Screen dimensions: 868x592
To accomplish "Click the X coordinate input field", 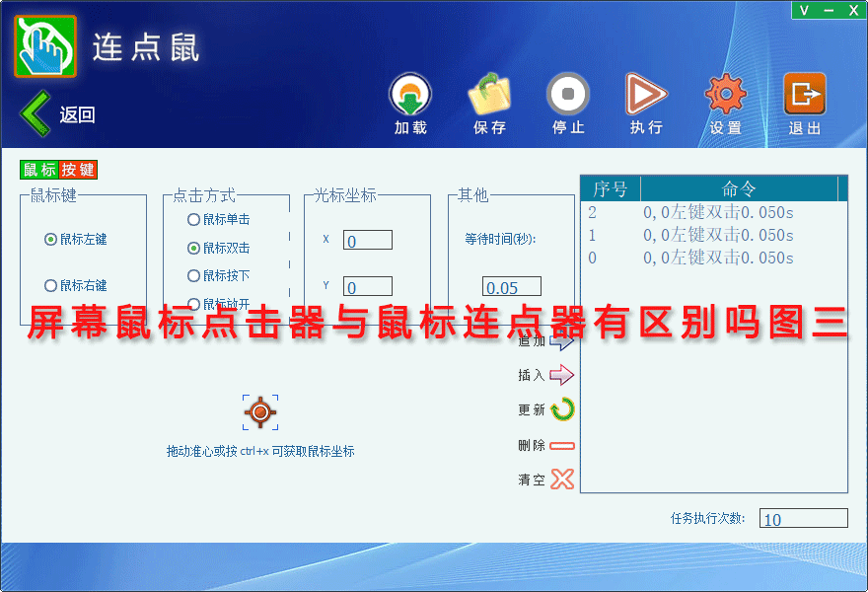I will pos(368,241).
